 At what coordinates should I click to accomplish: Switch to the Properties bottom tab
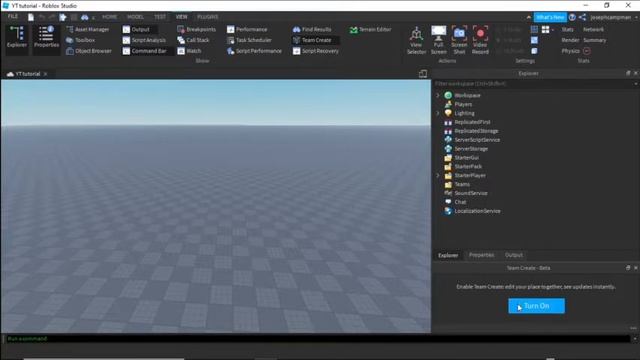point(482,255)
